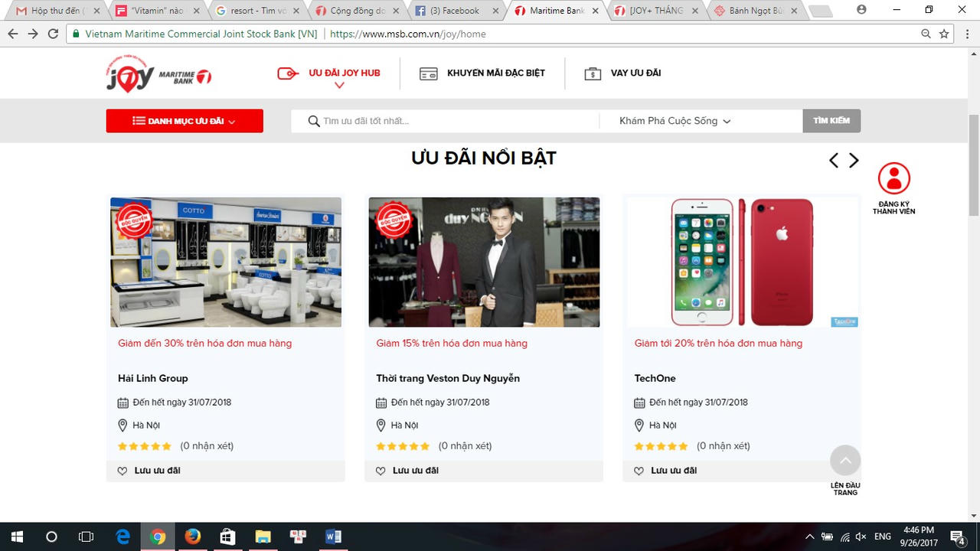Open the Khám Phá Cuộc Sống dropdown
The width and height of the screenshot is (980, 551).
tap(675, 121)
